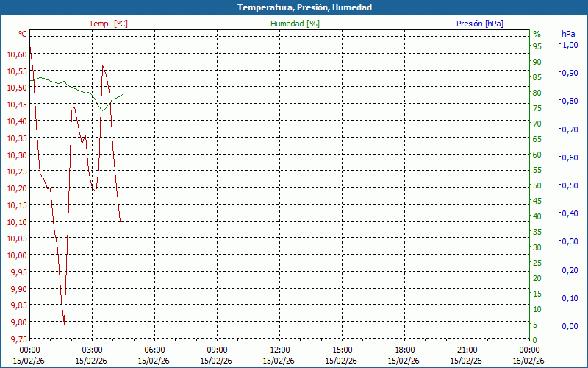Image resolution: width=588 pixels, height=368 pixels.
Task: Select the blue Presión [hPa] legend label
Action: pos(480,24)
